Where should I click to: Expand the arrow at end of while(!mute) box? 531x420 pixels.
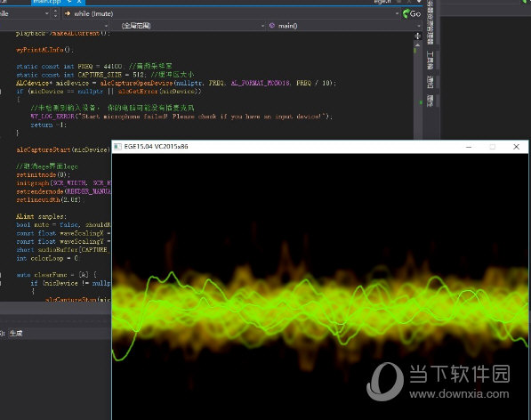(397, 13)
